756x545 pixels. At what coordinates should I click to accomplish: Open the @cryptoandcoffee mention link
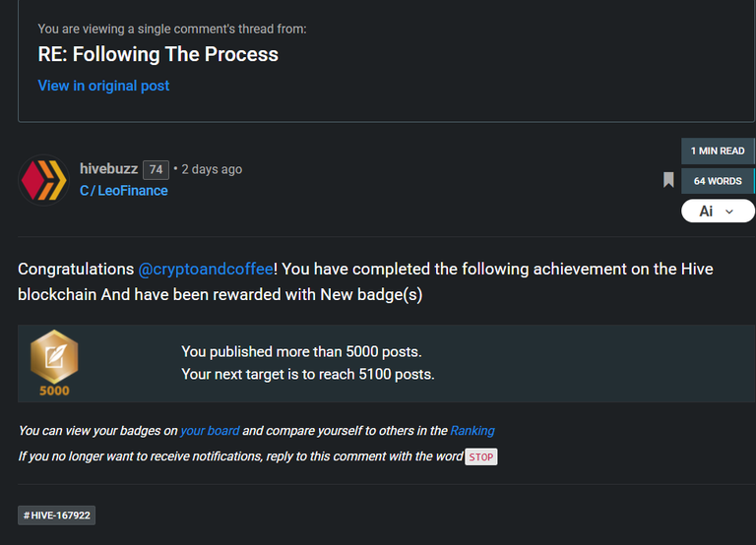tap(206, 269)
